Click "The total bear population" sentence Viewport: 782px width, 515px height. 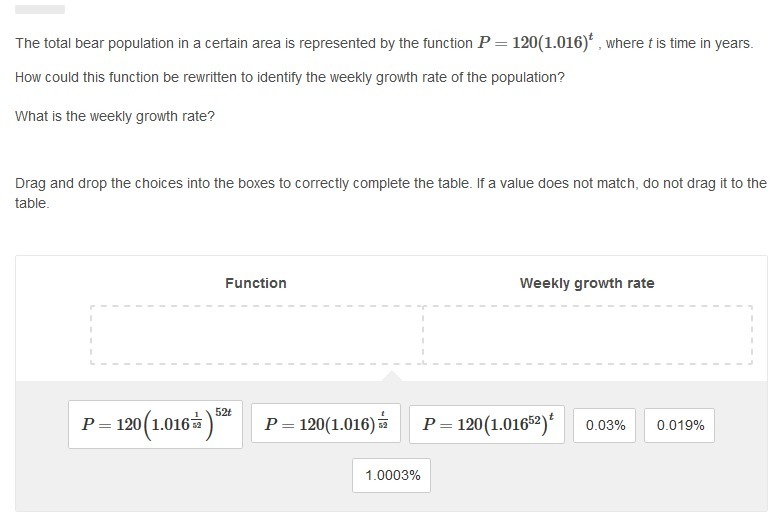pos(240,44)
